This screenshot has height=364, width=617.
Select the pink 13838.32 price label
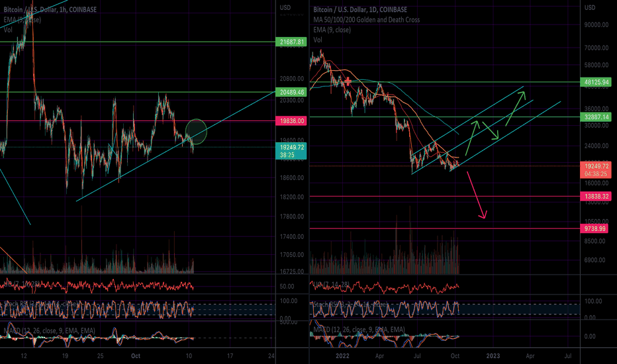coord(596,197)
